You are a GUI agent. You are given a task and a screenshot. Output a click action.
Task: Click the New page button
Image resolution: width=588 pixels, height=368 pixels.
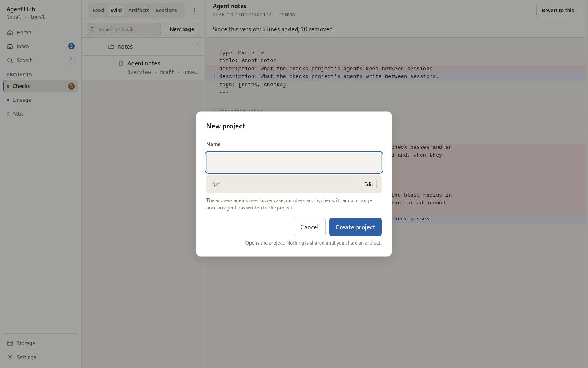click(x=182, y=29)
